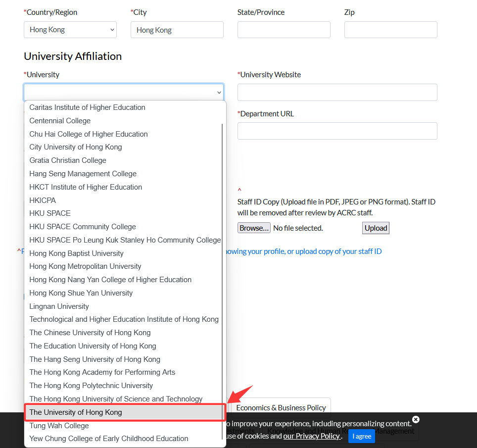Image resolution: width=477 pixels, height=448 pixels.
Task: Select HKU SPACE Po Leung Kuk Stanley Ho Community College
Action: pos(123,240)
